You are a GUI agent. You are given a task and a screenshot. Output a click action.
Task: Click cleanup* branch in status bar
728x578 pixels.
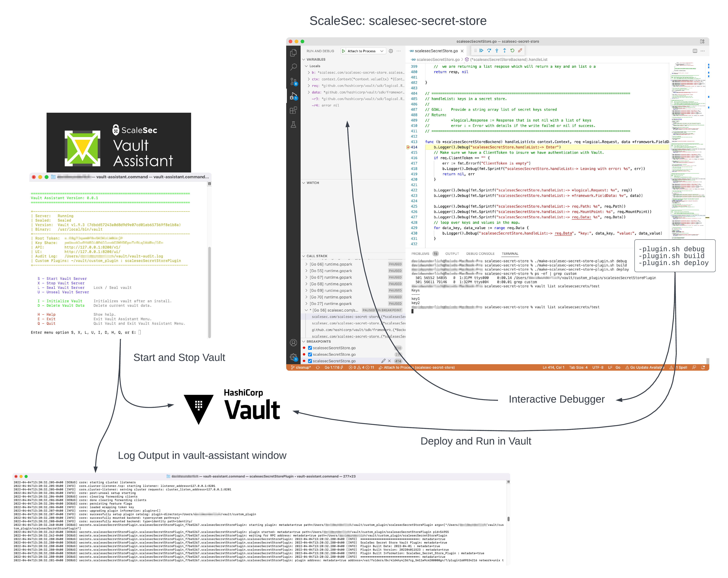(301, 368)
